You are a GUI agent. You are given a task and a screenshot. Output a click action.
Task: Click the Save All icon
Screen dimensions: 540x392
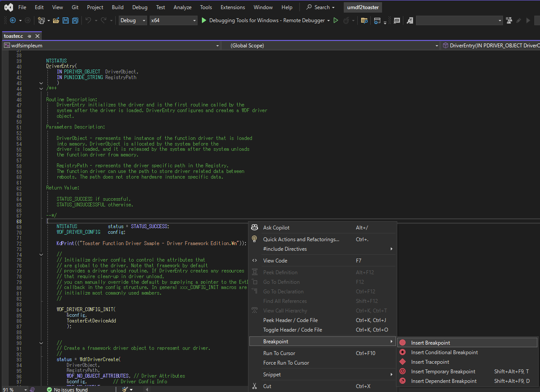(75, 20)
